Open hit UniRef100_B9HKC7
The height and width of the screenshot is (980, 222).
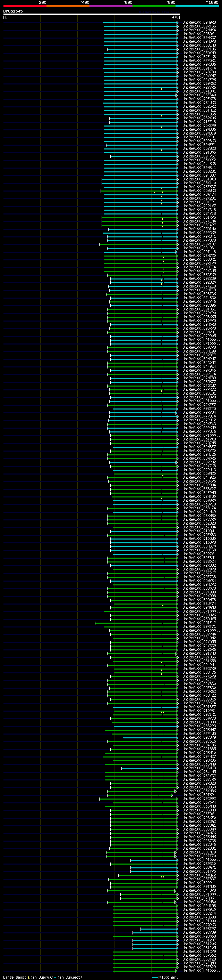click(x=199, y=38)
